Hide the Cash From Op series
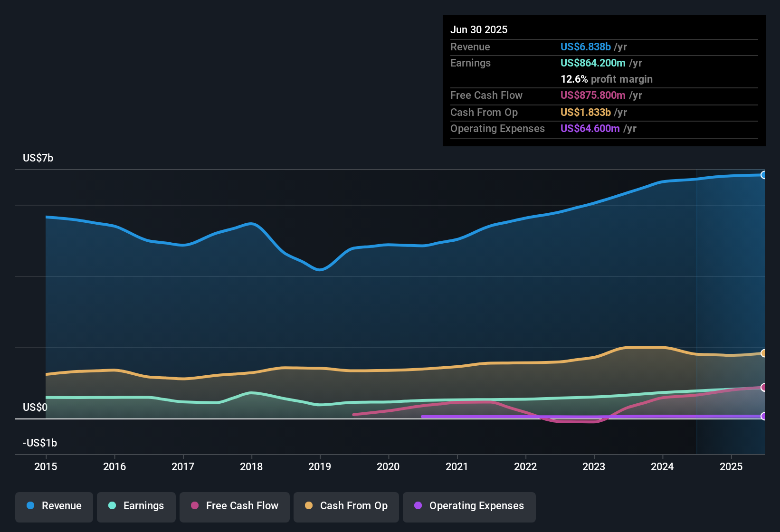The width and height of the screenshot is (780, 532). [x=346, y=506]
